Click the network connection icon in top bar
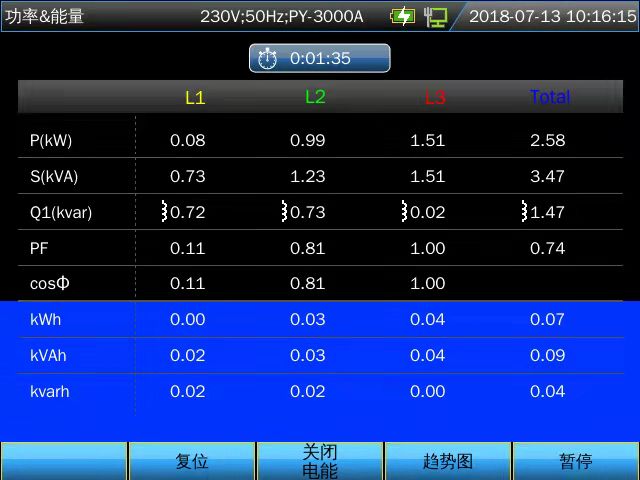 [435, 16]
